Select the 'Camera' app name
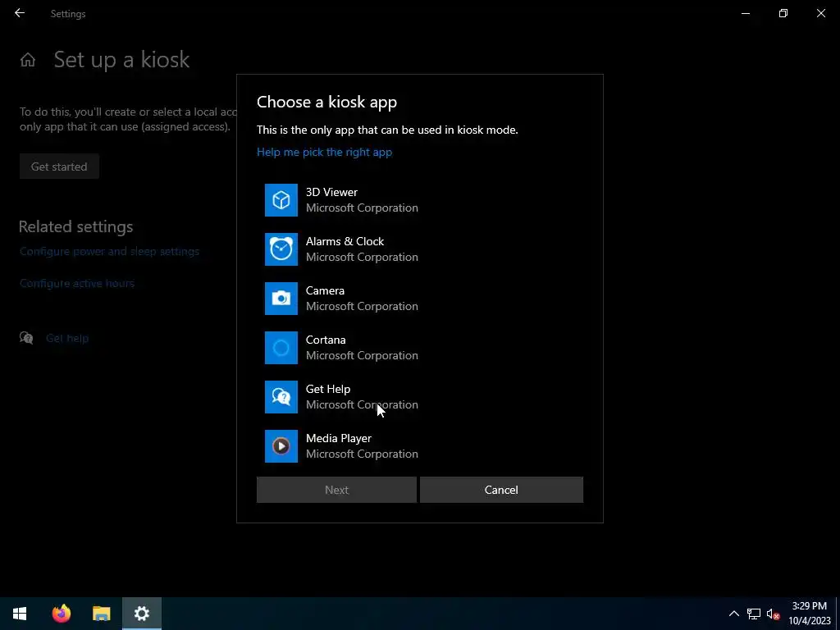Screen dimensions: 840x630 [x=325, y=291]
